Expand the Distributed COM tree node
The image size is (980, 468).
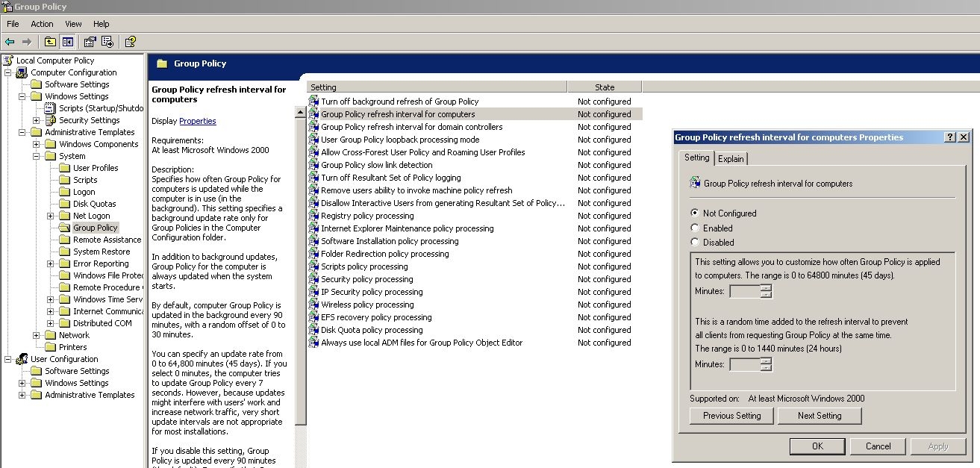point(51,323)
